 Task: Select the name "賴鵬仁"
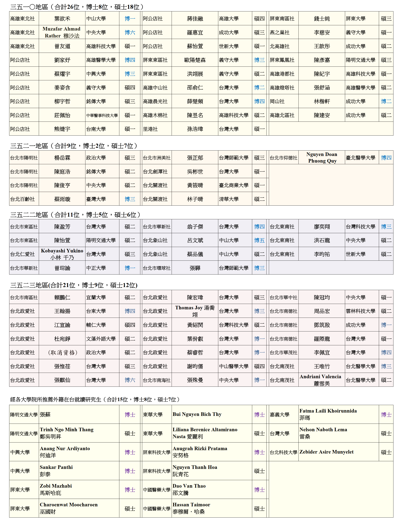[x=62, y=297]
